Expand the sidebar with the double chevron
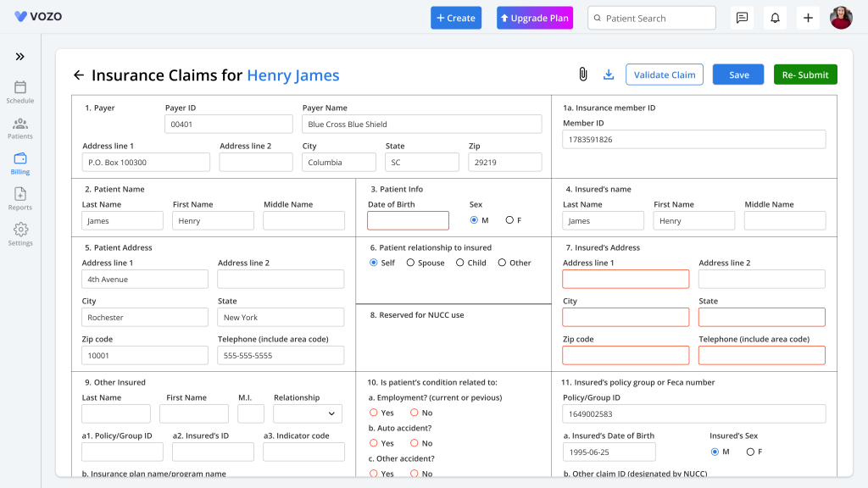The height and width of the screenshot is (488, 868). click(20, 57)
